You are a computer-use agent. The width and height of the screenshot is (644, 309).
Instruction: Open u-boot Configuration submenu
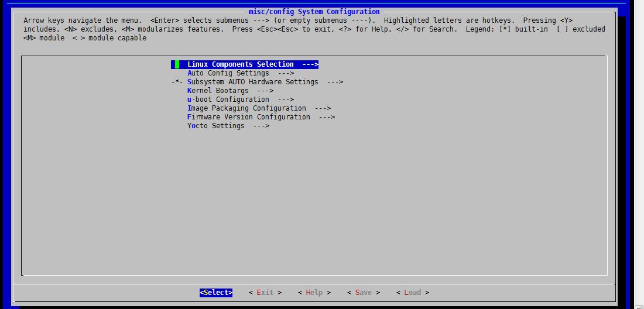[241, 99]
